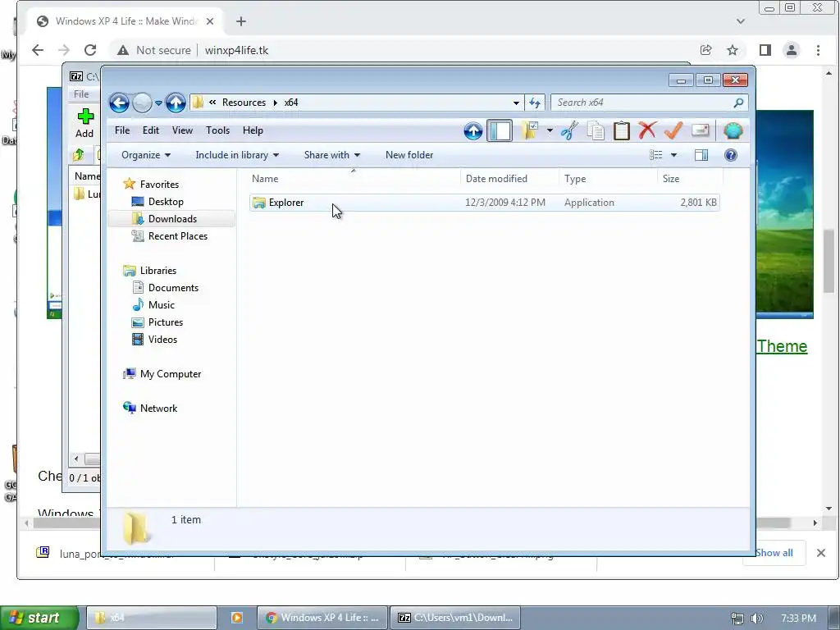Sort by the Size column header
Image resolution: width=840 pixels, height=630 pixels.
(x=690, y=178)
